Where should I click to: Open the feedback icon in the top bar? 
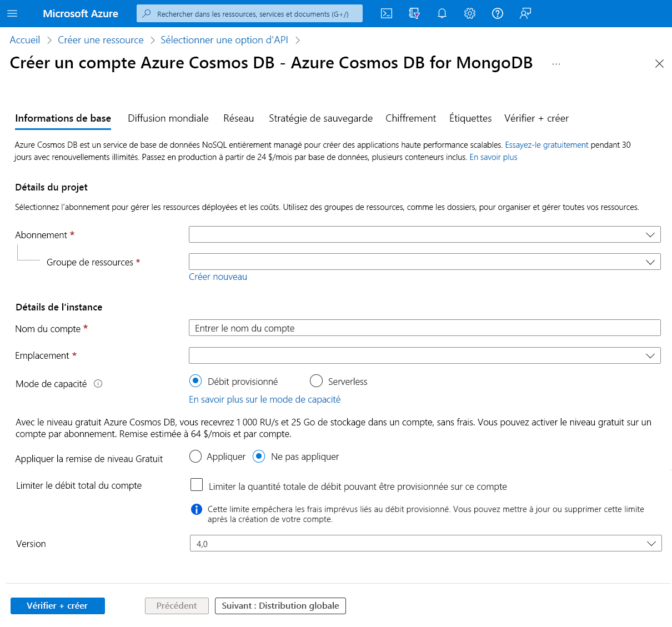525,13
